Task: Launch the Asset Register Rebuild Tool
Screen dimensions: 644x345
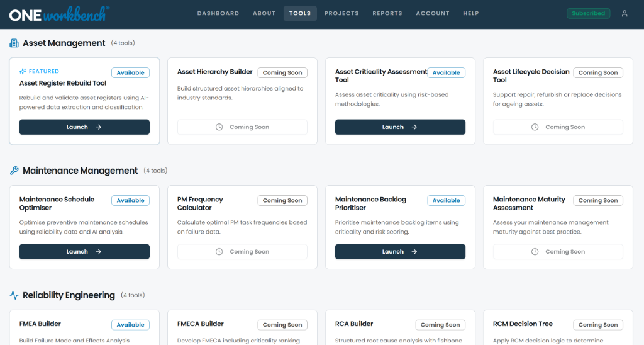Action: tap(84, 127)
